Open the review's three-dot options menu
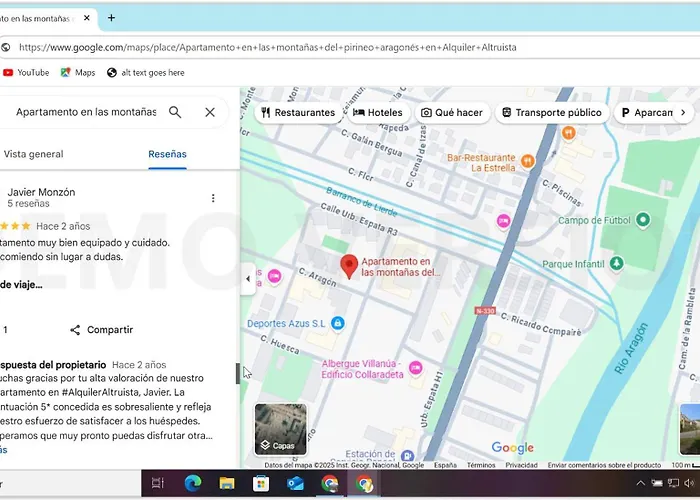The image size is (700, 500). coord(213,198)
